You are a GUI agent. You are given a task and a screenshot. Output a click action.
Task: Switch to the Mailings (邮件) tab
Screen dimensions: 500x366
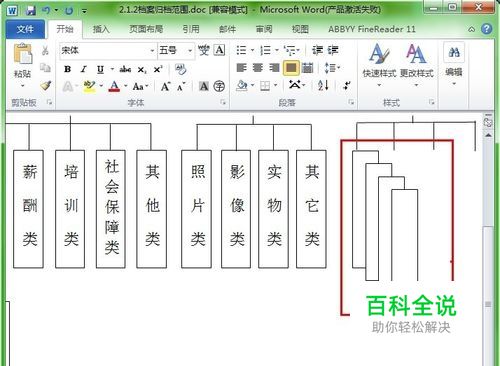pos(227,29)
